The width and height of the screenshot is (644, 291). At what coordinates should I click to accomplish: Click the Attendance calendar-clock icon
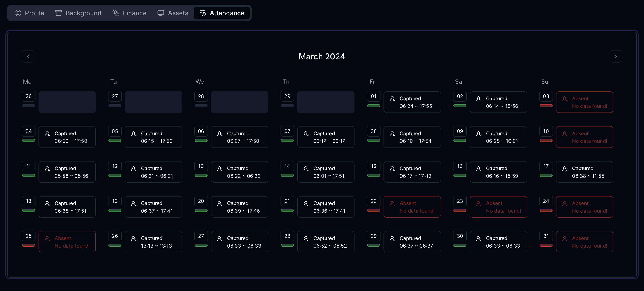coord(203,13)
